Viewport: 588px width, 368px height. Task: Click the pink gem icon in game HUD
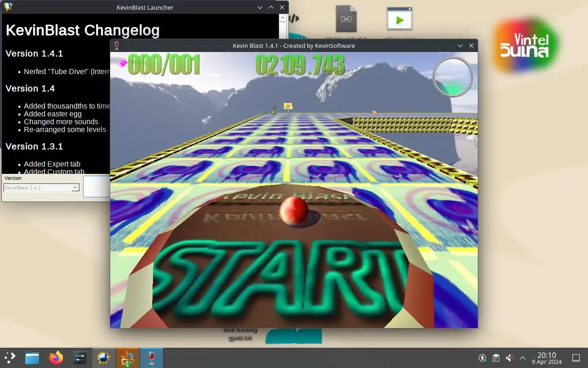(122, 63)
